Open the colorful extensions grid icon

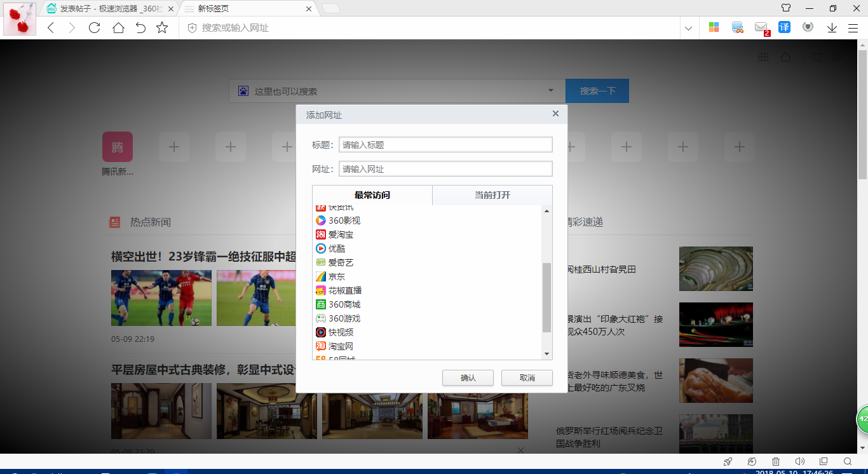pyautogui.click(x=714, y=27)
